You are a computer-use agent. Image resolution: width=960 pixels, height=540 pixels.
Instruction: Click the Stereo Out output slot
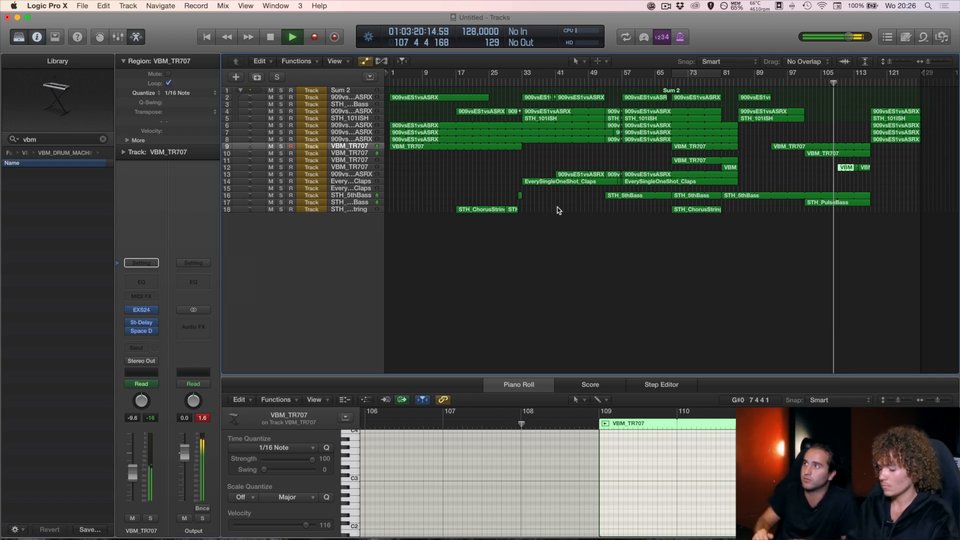click(x=141, y=361)
